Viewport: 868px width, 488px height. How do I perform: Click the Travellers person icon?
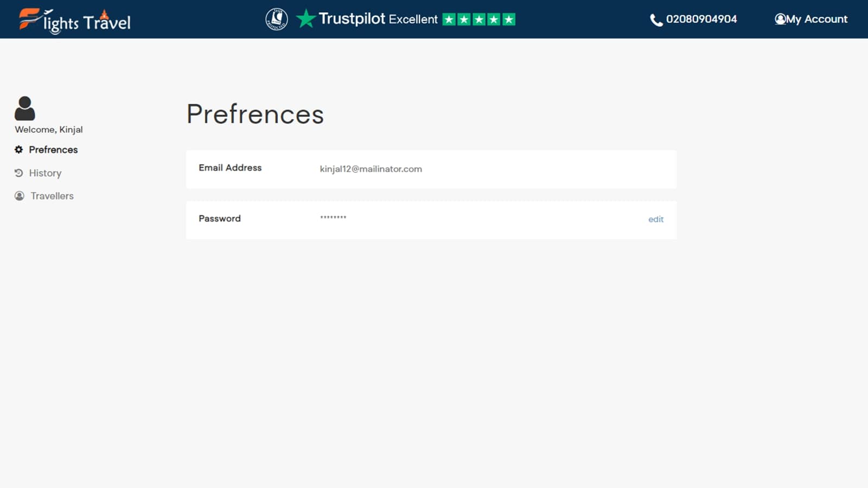20,196
